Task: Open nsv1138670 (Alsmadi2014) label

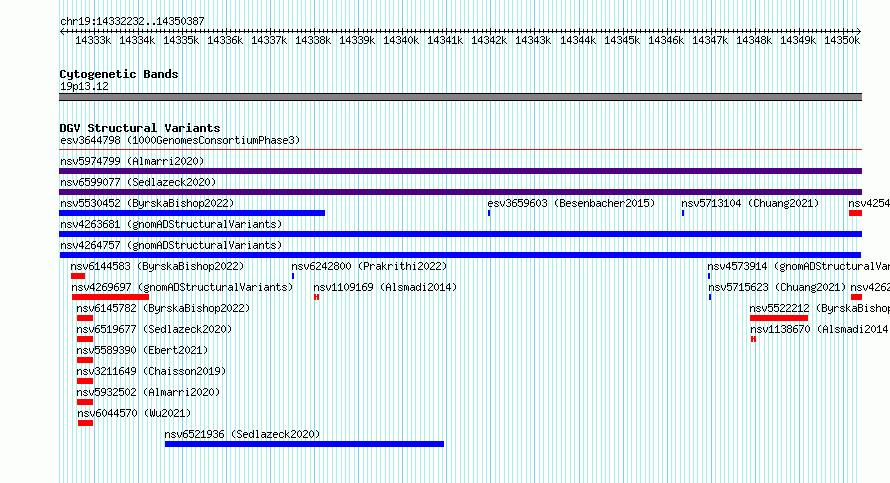Action: click(x=820, y=329)
